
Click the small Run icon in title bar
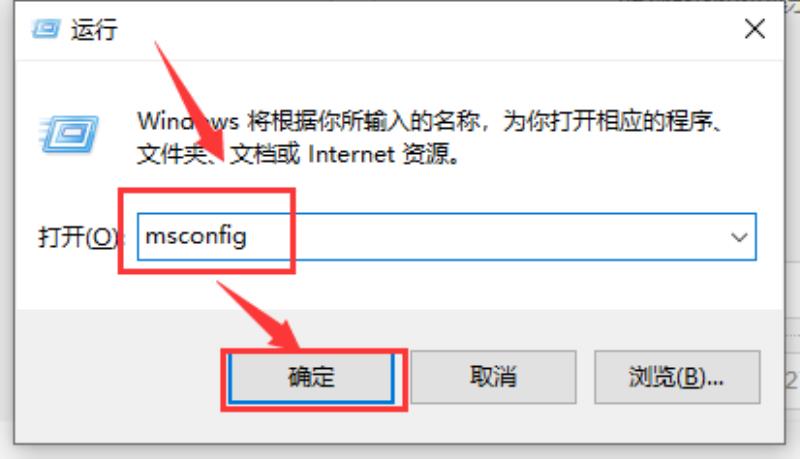[x=46, y=29]
